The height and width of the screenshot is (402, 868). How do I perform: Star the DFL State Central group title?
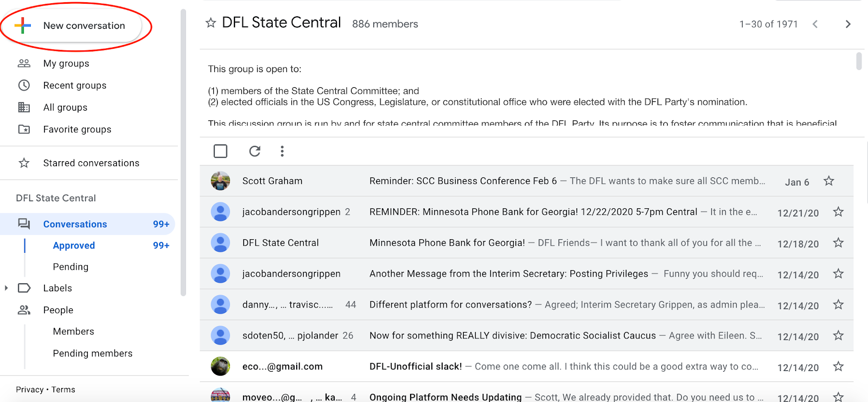211,23
